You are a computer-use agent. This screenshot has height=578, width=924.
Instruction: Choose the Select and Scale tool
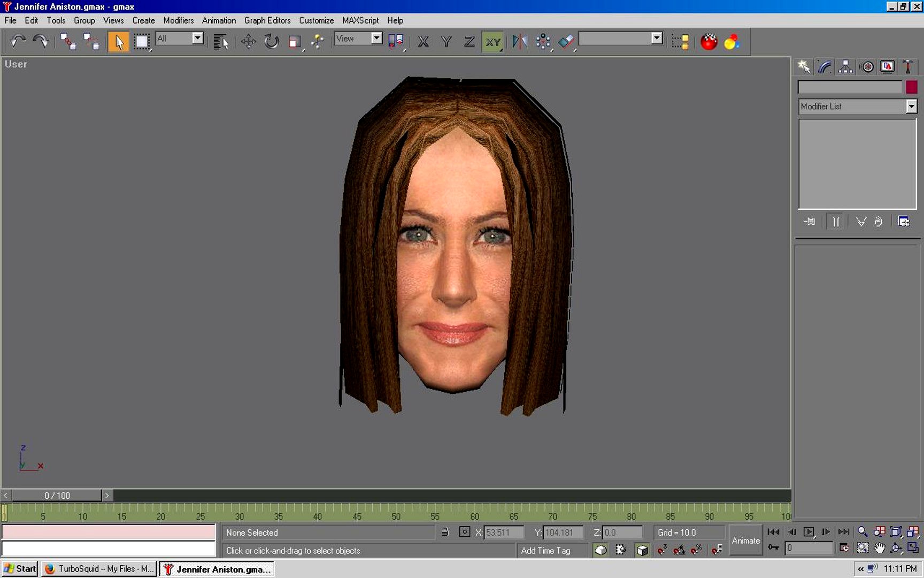[295, 41]
